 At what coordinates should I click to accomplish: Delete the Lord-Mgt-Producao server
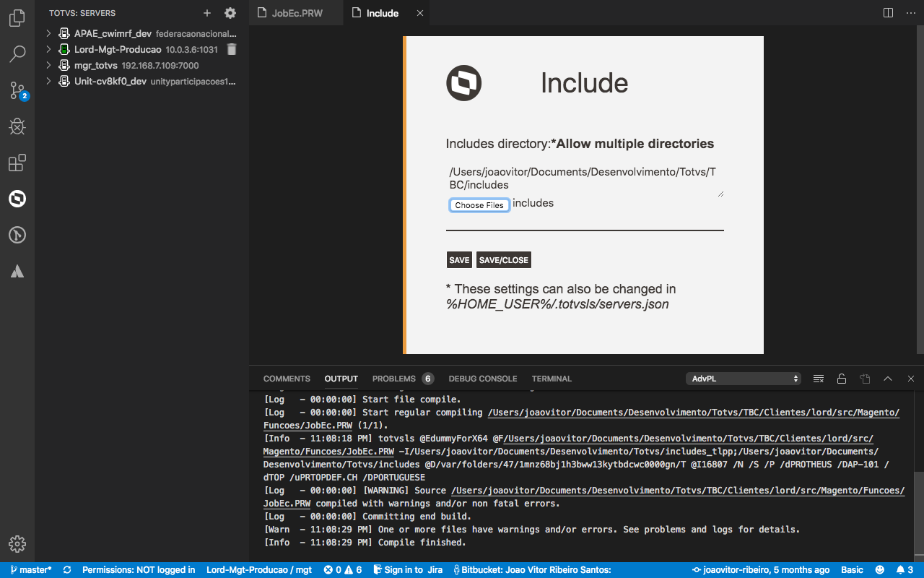click(x=231, y=49)
